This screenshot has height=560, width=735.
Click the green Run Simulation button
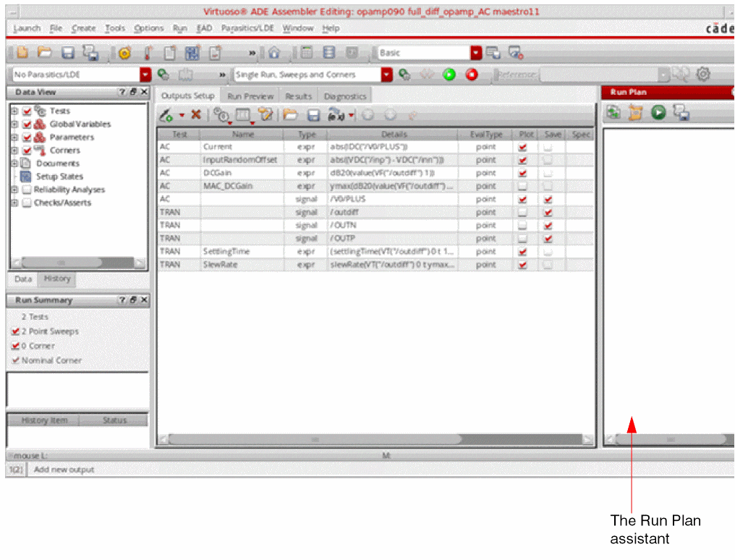(449, 75)
